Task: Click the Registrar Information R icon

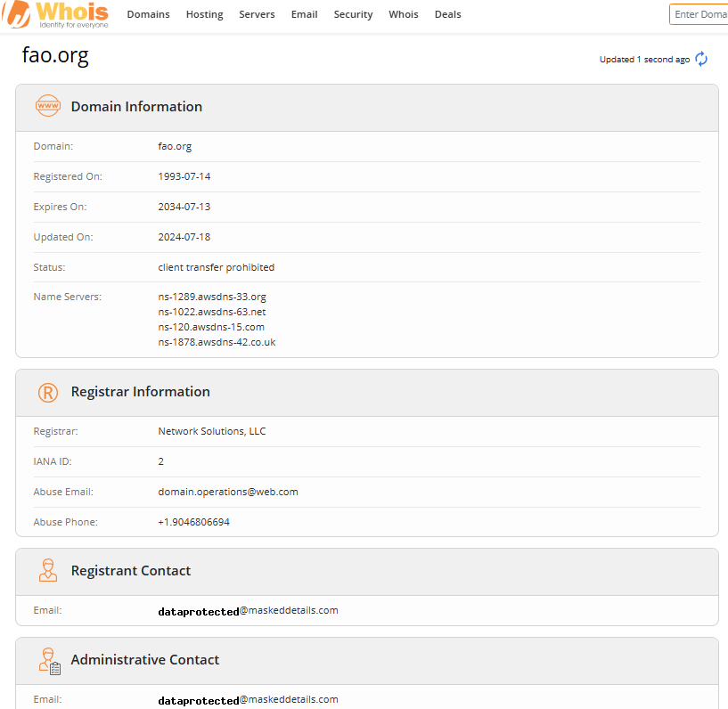Action: 48,392
